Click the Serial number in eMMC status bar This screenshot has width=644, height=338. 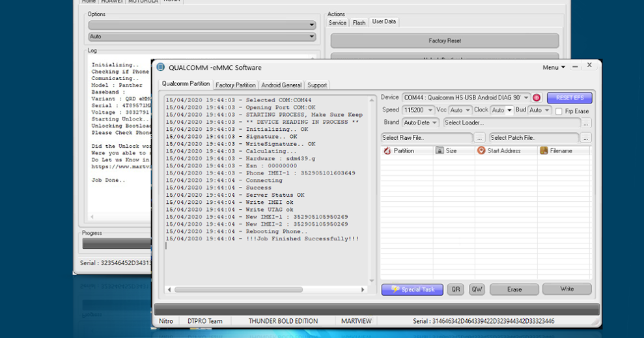tap(483, 321)
